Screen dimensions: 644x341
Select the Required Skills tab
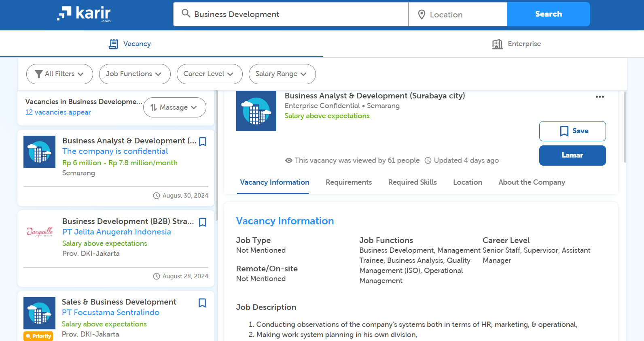click(413, 182)
